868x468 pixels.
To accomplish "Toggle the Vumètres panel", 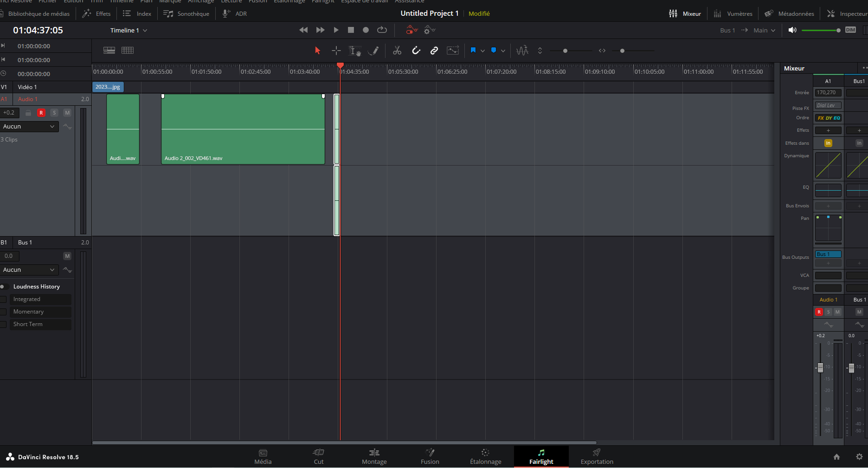I will pyautogui.click(x=733, y=14).
